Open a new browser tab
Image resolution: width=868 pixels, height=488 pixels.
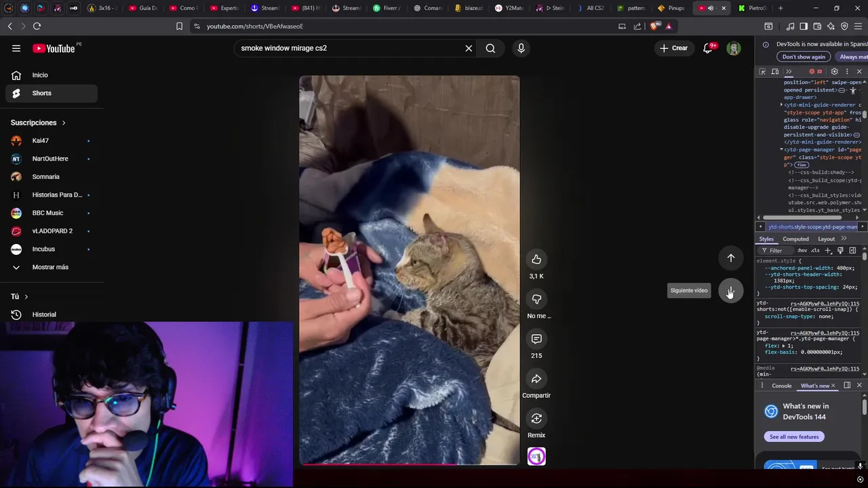tap(781, 8)
